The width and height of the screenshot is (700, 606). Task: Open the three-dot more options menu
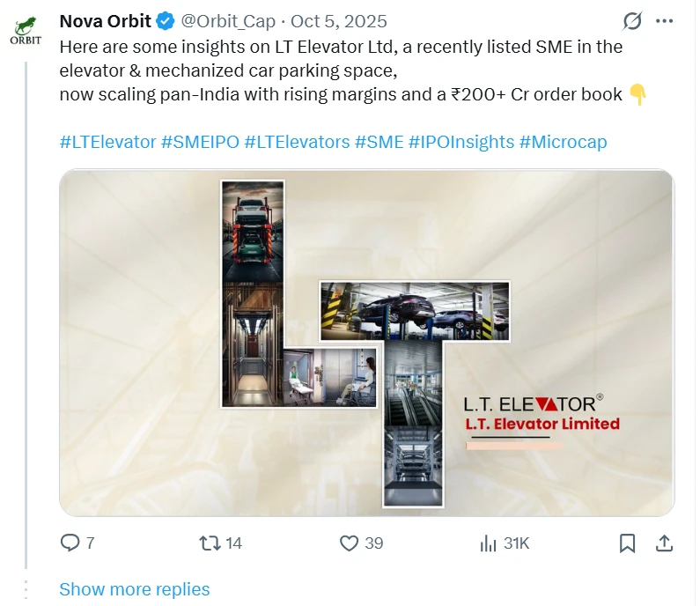pyautogui.click(x=664, y=21)
